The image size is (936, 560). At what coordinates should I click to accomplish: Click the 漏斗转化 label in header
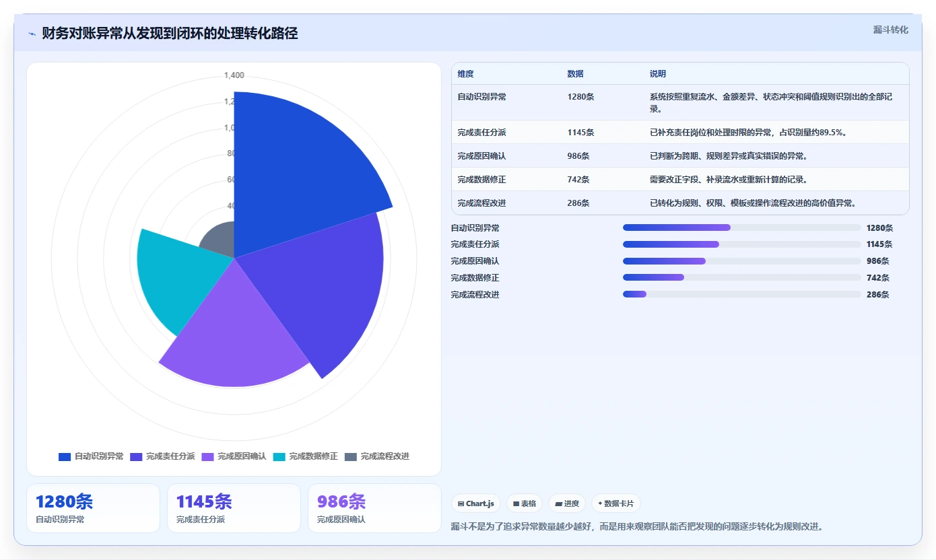tap(891, 30)
